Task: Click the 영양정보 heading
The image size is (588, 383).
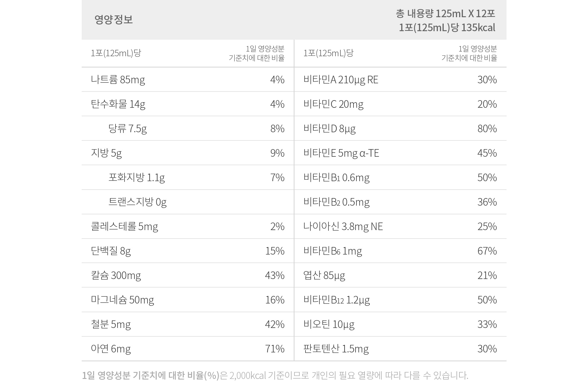Action: 113,20
